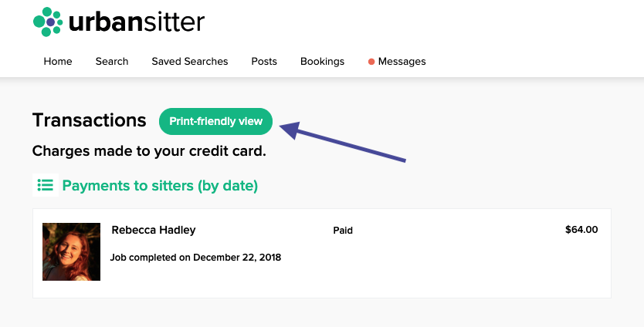Open the Rebecca Hadley name link
The height and width of the screenshot is (327, 644).
point(154,230)
